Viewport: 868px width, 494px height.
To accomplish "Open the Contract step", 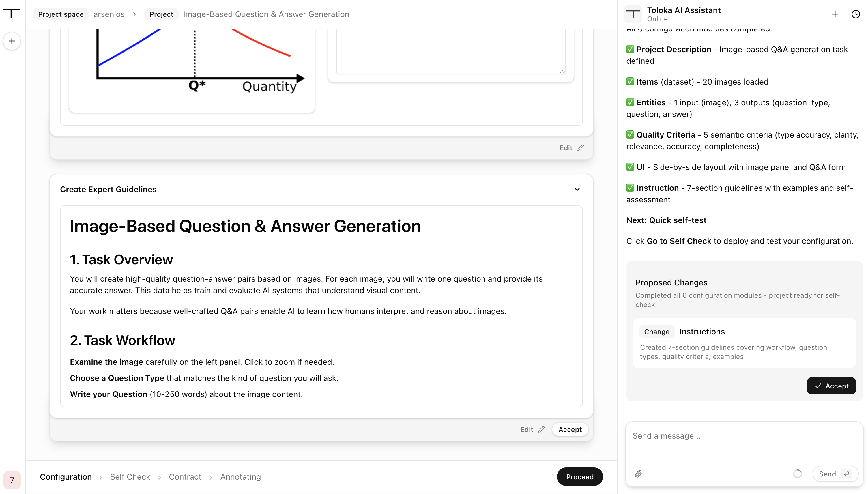I will coord(185,477).
